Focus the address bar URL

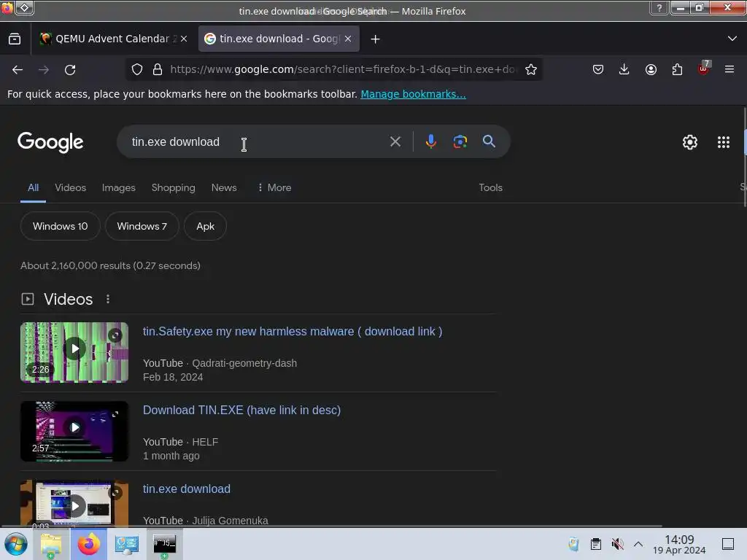click(x=343, y=69)
